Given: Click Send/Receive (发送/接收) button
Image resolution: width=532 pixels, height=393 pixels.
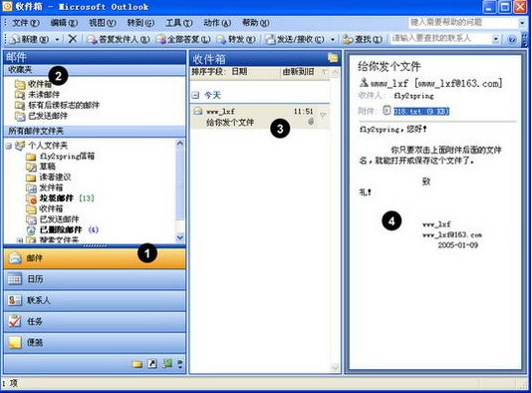Looking at the screenshot, I should point(295,40).
